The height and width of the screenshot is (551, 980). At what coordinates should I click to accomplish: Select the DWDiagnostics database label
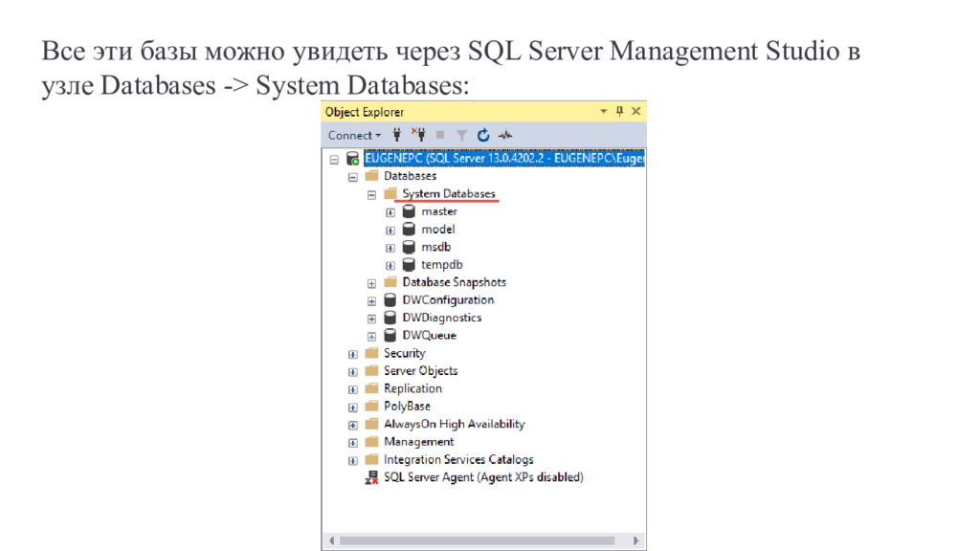(x=442, y=318)
